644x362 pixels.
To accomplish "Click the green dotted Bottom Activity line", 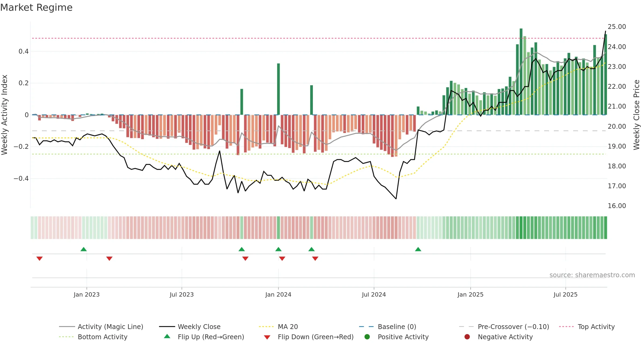I will pyautogui.click(x=319, y=154).
